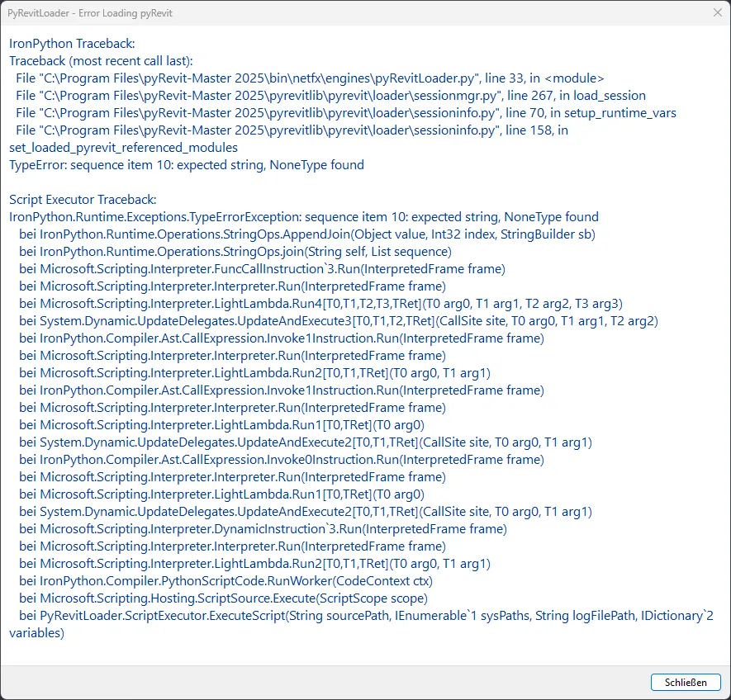Click the 'DynamicInstruction`3.Run' stack line
This screenshot has width=731, height=700.
pyautogui.click(x=263, y=528)
